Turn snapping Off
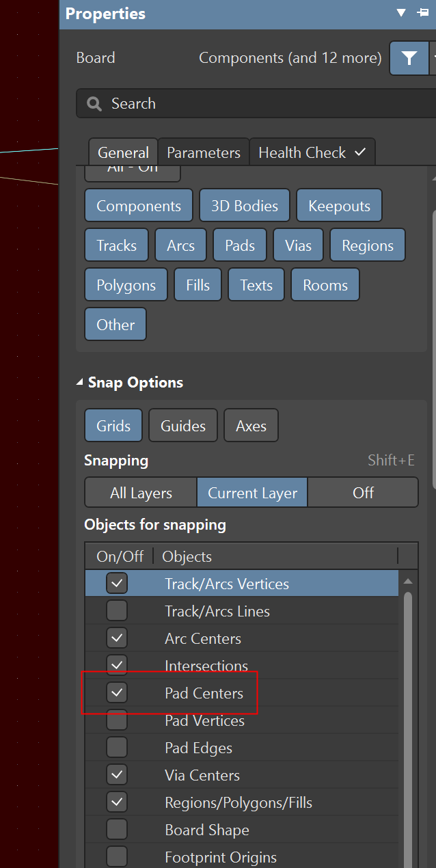The width and height of the screenshot is (436, 868). [363, 493]
